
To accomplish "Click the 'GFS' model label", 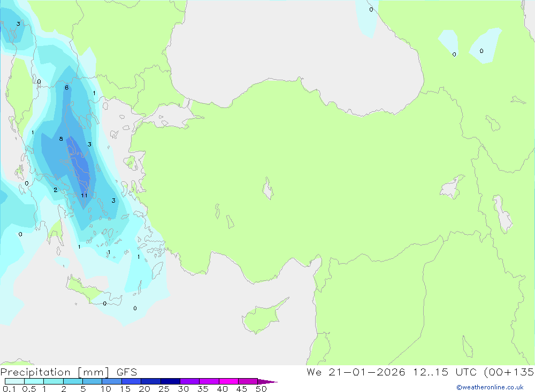I will pos(127,372).
